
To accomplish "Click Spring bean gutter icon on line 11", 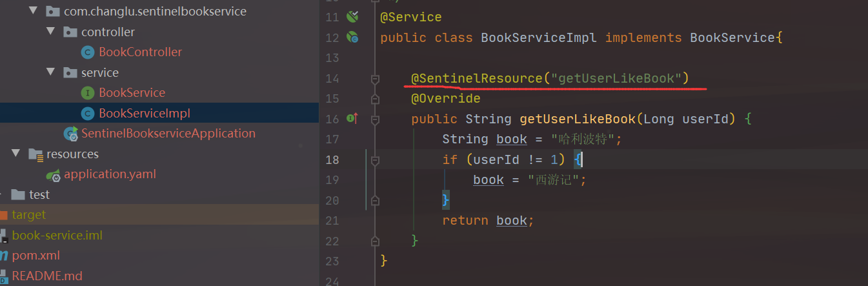I will tap(352, 17).
